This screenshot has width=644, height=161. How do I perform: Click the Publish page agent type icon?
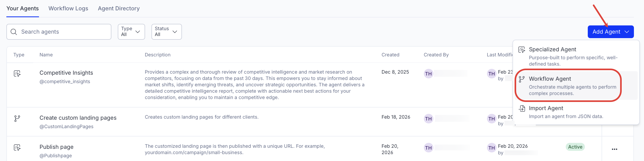[x=17, y=147]
